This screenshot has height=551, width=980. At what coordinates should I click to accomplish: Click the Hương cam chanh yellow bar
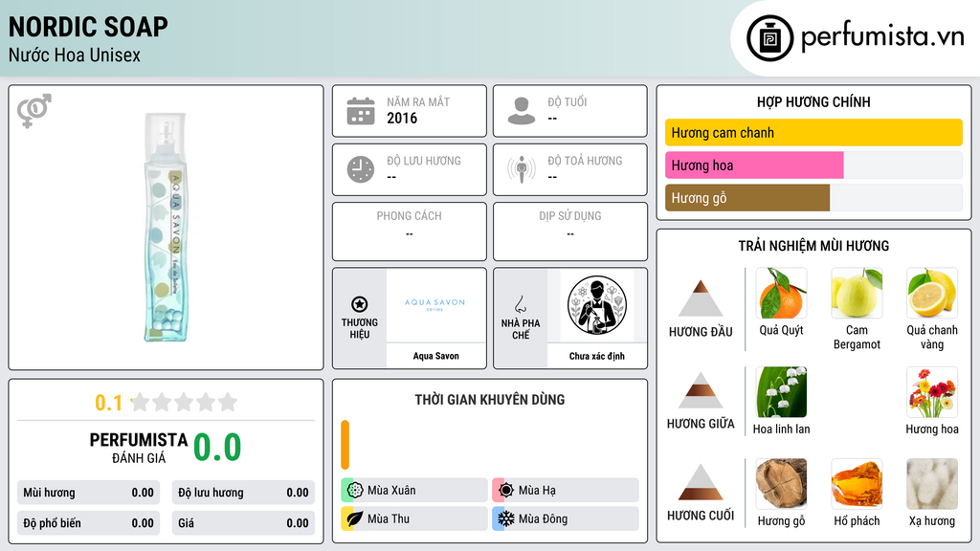tap(813, 132)
